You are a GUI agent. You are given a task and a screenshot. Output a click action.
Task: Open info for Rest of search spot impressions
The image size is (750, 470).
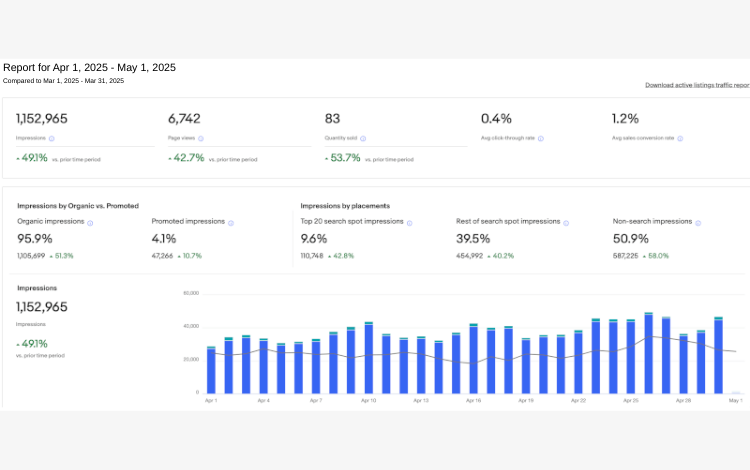tap(566, 223)
